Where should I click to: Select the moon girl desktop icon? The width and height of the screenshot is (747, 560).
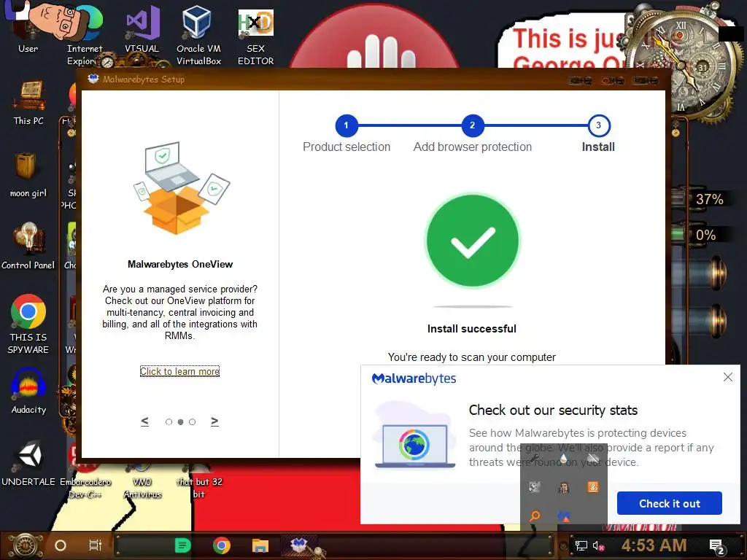(28, 174)
